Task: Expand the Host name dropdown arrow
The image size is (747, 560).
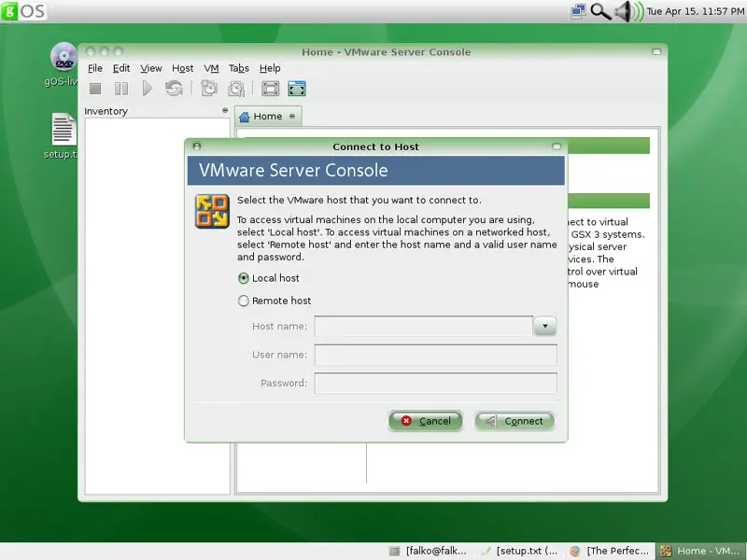Action: (x=545, y=326)
